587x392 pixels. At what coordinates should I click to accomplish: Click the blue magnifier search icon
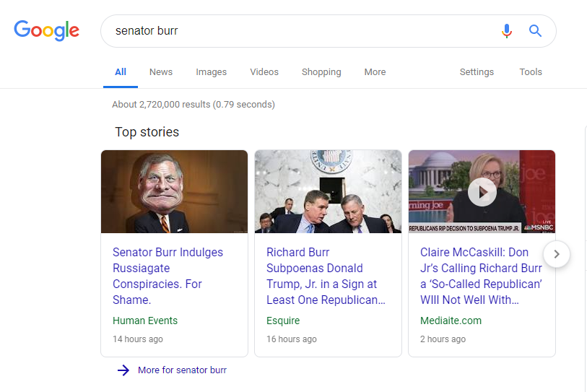(535, 31)
